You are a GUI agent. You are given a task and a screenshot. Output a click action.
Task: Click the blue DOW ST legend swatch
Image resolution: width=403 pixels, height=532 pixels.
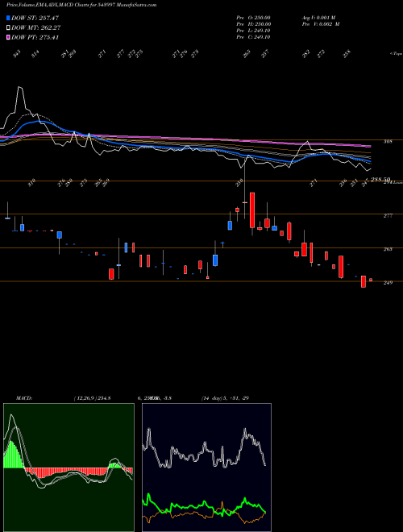pyautogui.click(x=8, y=18)
